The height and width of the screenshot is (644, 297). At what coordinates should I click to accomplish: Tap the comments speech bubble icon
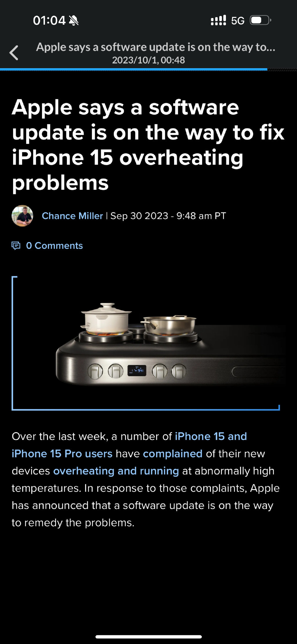[x=16, y=246]
